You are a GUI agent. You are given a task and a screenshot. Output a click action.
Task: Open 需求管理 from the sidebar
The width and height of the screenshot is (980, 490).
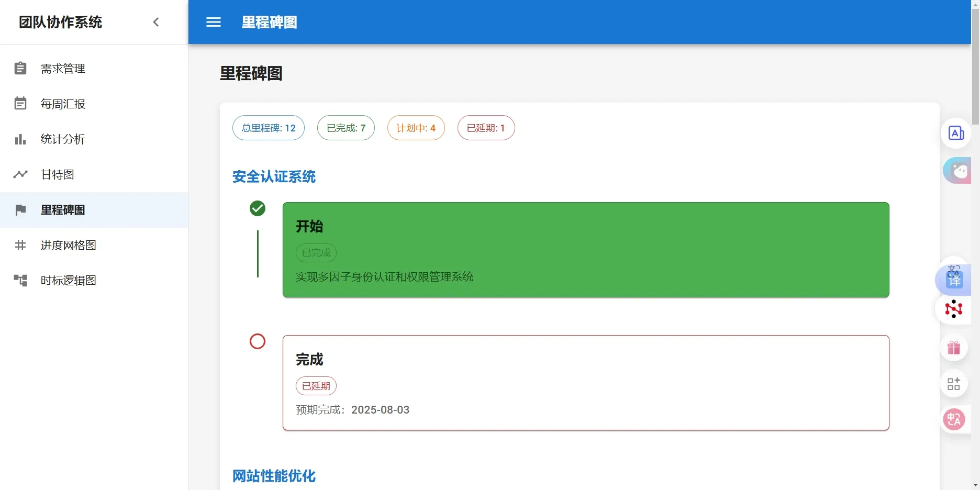(63, 69)
